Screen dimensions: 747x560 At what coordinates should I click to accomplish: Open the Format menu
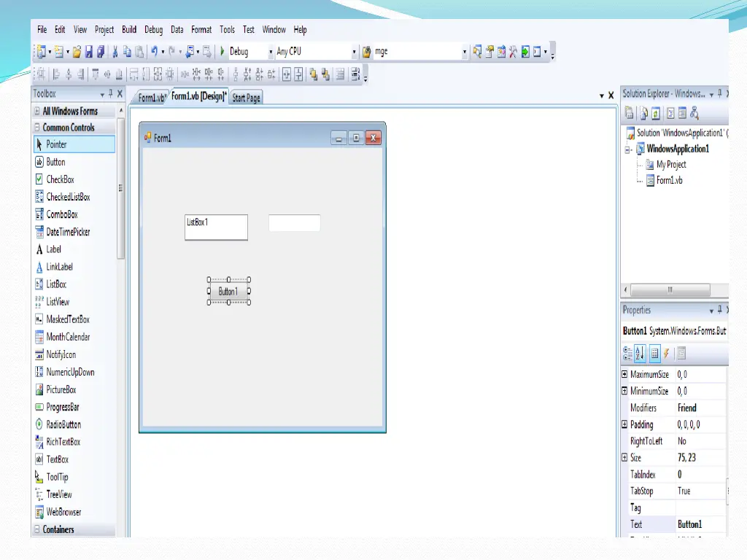201,29
